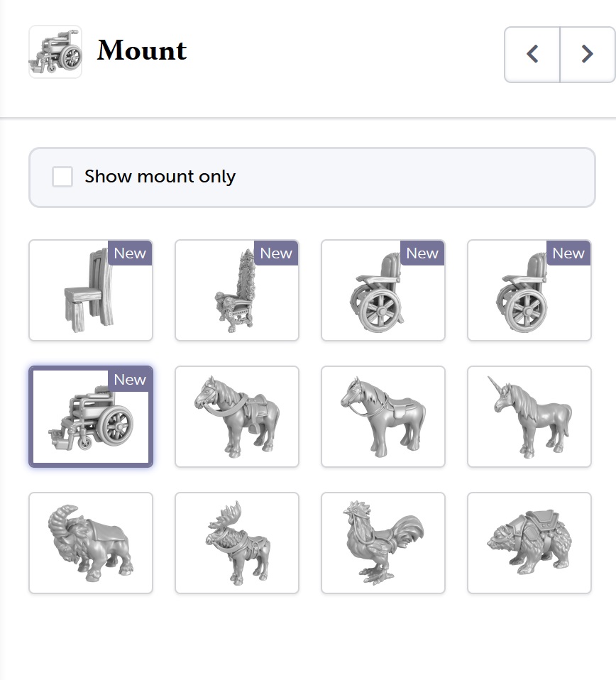
Task: Choose the ornate throne mount
Action: 237,290
